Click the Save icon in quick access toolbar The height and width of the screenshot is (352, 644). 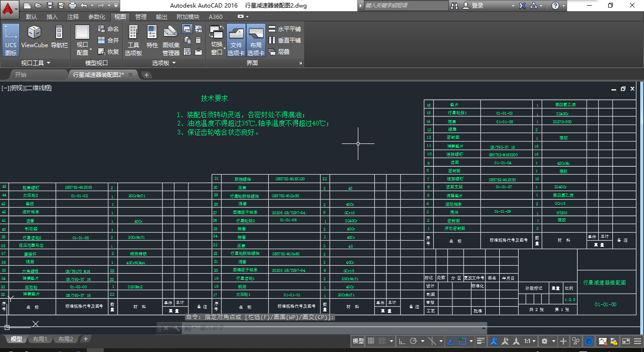pos(50,6)
